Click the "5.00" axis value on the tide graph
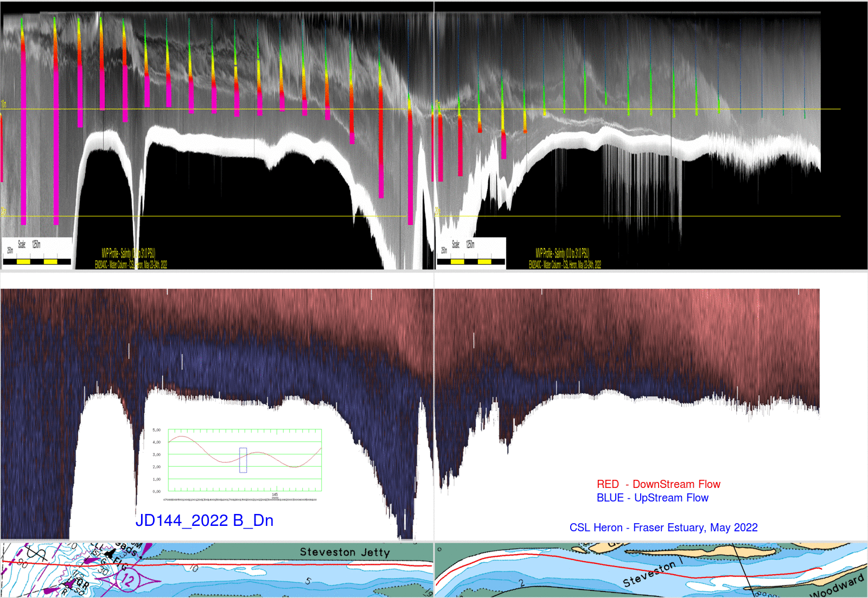 [156, 430]
